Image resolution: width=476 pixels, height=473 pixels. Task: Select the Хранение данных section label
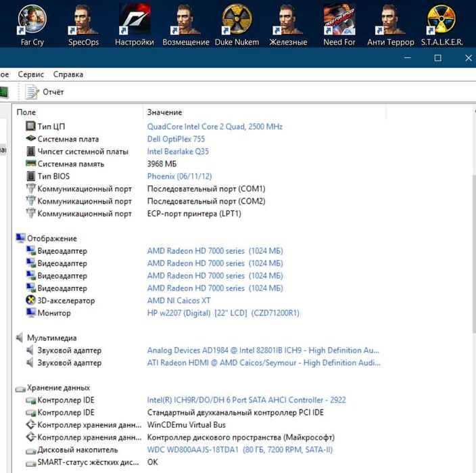click(x=58, y=388)
